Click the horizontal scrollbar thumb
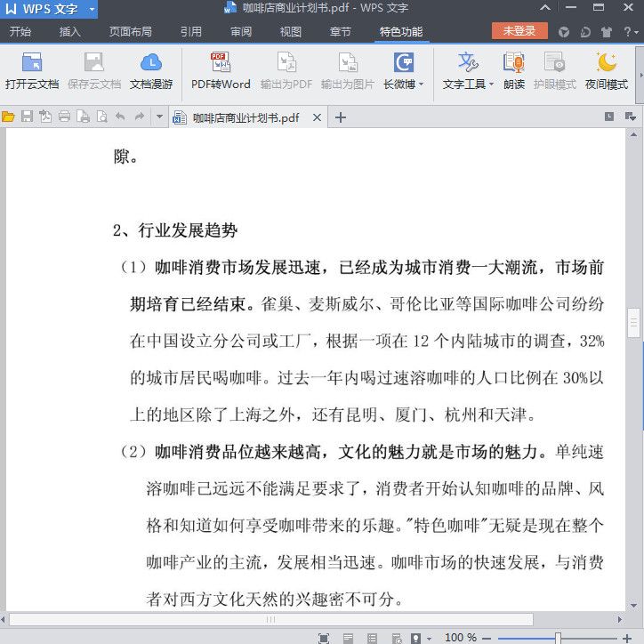The height and width of the screenshot is (644, 644). coord(271,619)
